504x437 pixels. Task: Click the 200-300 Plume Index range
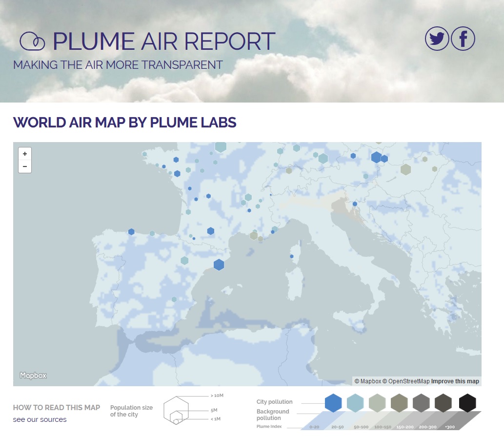tap(427, 427)
